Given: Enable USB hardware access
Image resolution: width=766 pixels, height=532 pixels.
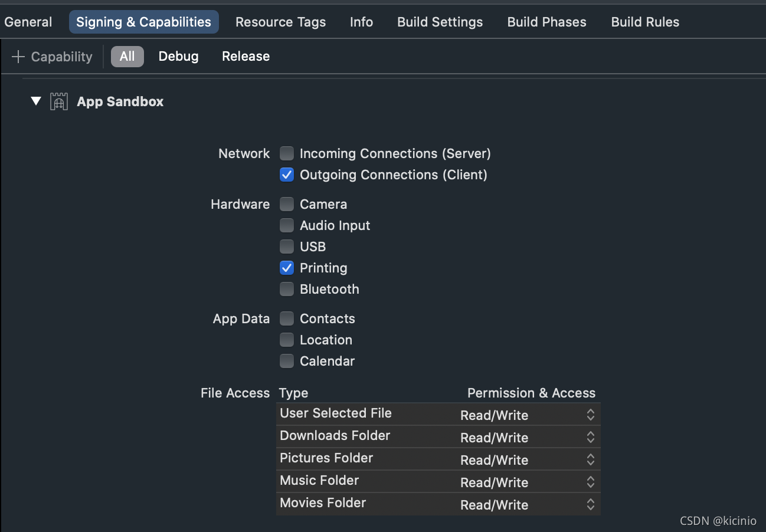Looking at the screenshot, I should [287, 247].
